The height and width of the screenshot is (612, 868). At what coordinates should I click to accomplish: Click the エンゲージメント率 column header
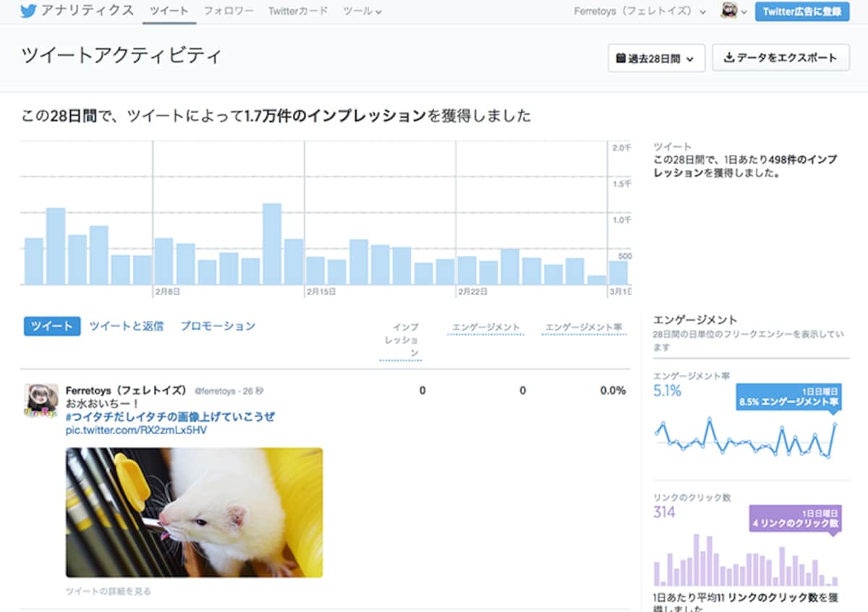pyautogui.click(x=584, y=328)
